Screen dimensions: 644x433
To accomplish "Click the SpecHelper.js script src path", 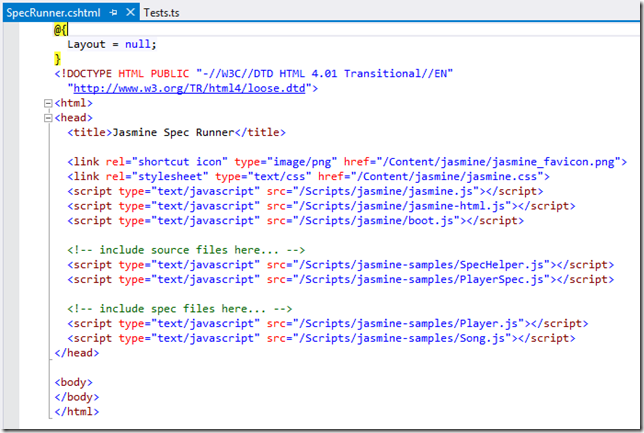I will click(x=421, y=265).
